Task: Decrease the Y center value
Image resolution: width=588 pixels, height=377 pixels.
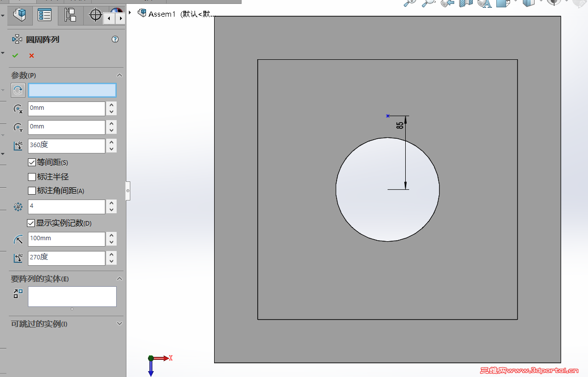Action: [112, 131]
